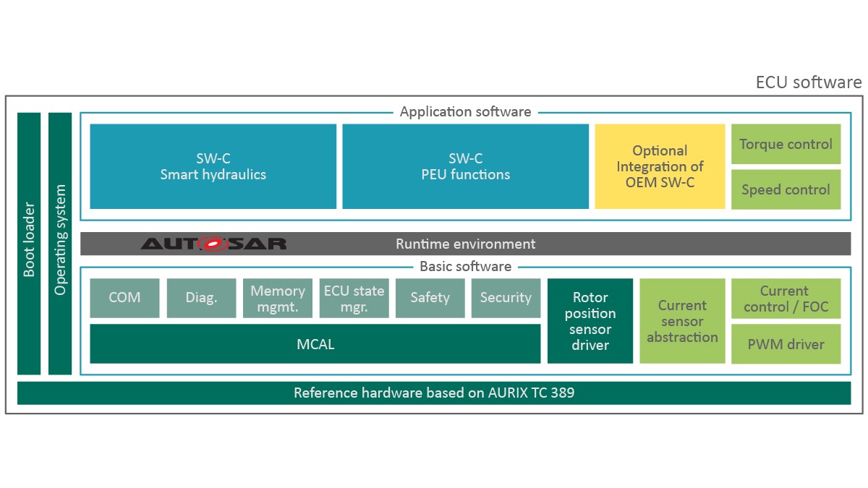Click the AUTOSAR logo

point(213,244)
